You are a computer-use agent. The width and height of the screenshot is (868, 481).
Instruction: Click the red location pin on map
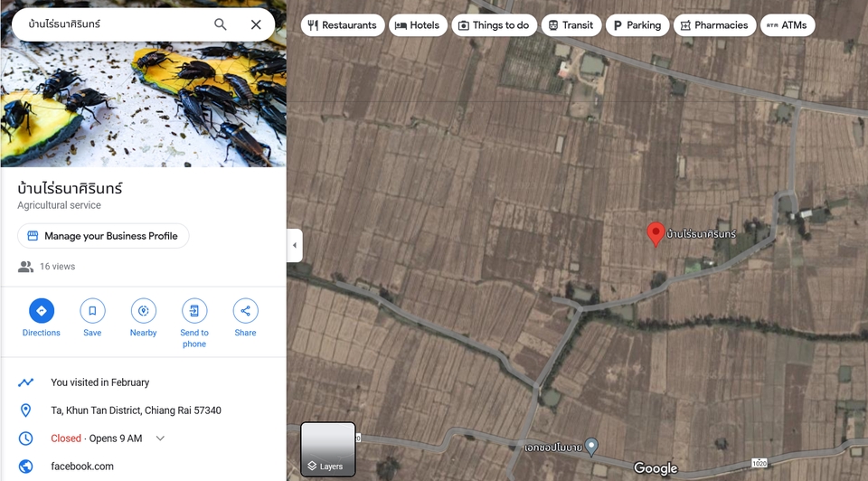pos(656,233)
